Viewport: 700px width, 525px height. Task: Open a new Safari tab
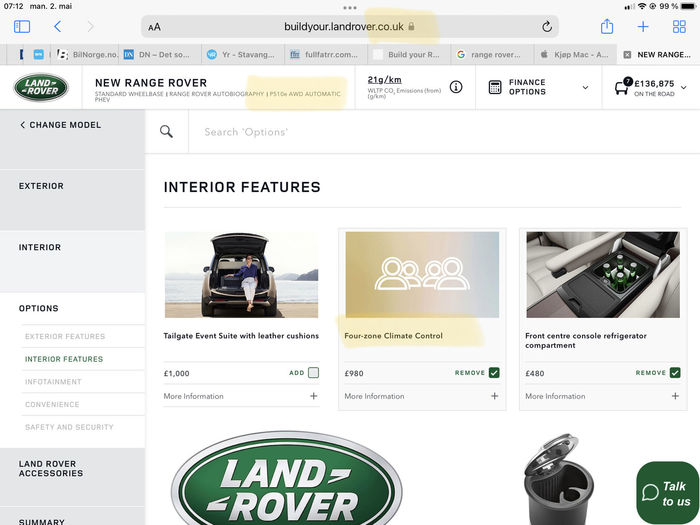point(643,27)
